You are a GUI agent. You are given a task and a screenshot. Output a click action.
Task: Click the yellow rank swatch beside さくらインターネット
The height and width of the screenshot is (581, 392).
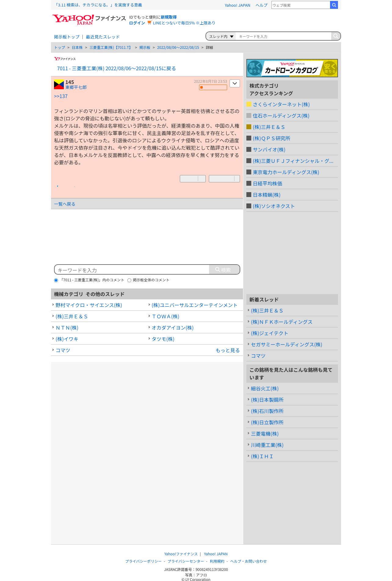pyautogui.click(x=249, y=104)
